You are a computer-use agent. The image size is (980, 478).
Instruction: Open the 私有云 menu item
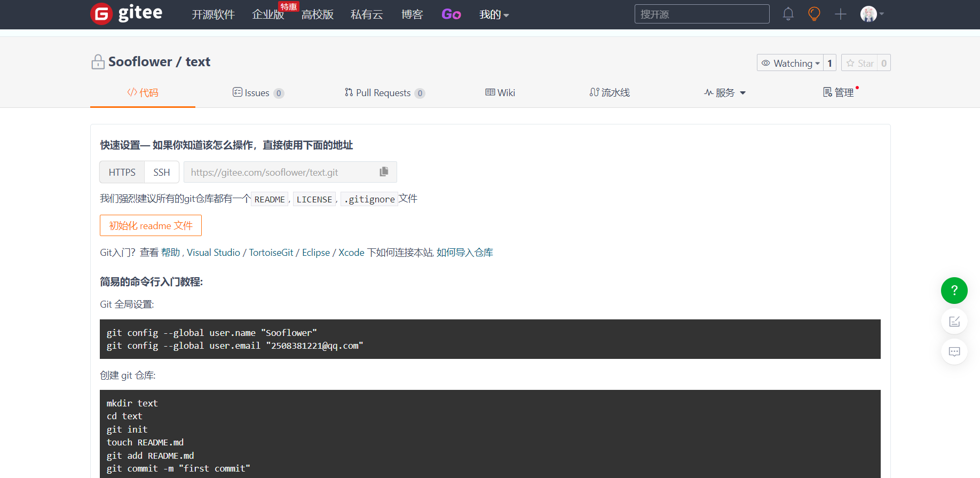tap(367, 14)
